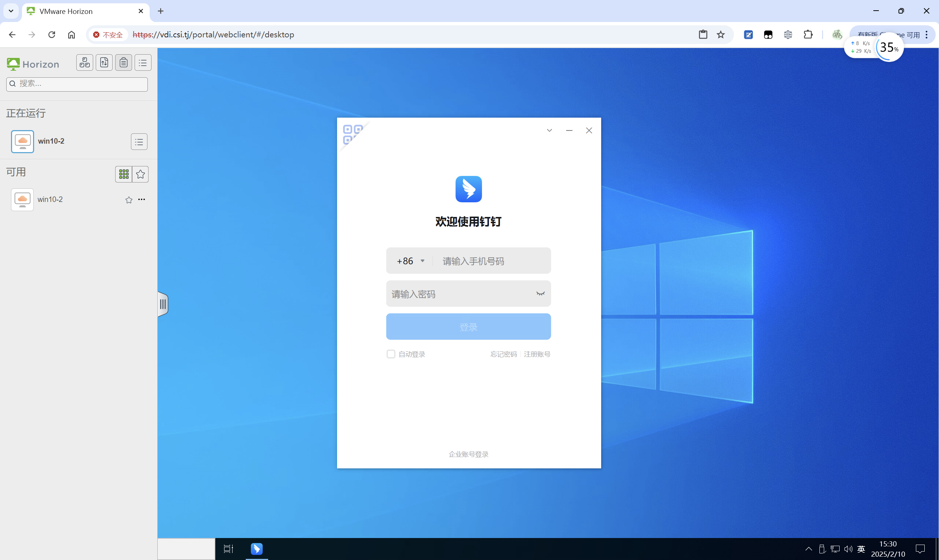The width and height of the screenshot is (939, 560).
Task: Open 注册账号 register account link
Action: pos(537,354)
